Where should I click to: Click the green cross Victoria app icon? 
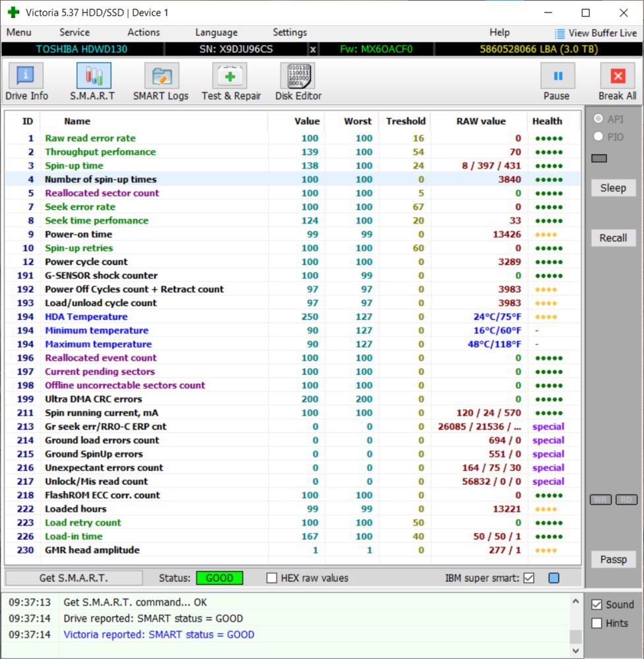click(13, 12)
